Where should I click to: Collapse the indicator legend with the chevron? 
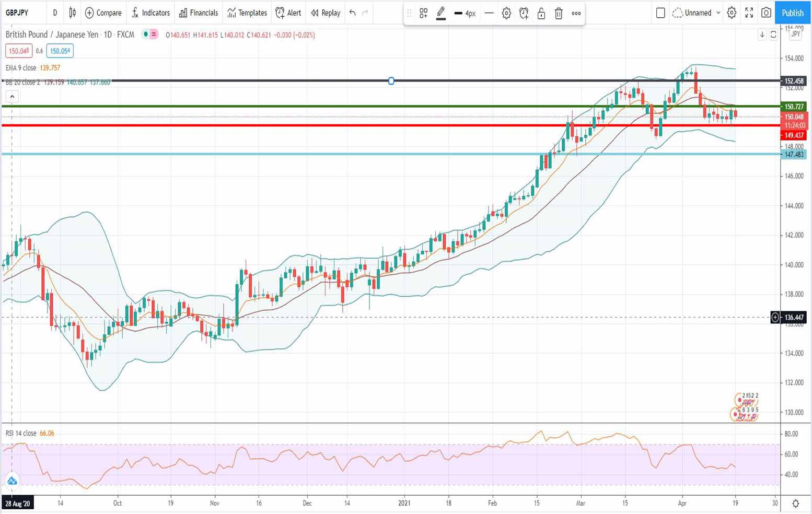pyautogui.click(x=11, y=96)
